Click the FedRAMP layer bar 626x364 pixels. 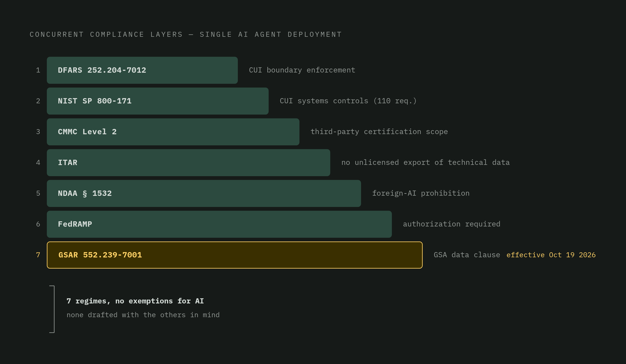click(219, 224)
